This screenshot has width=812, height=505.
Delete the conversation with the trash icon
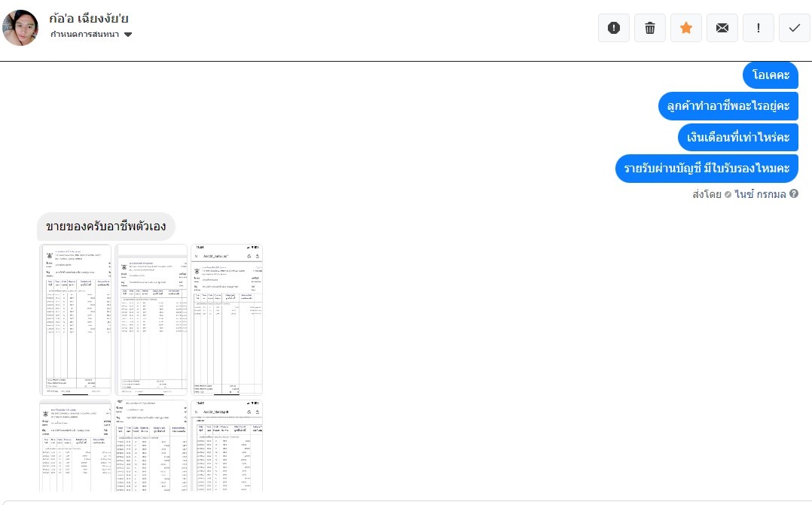pyautogui.click(x=650, y=28)
